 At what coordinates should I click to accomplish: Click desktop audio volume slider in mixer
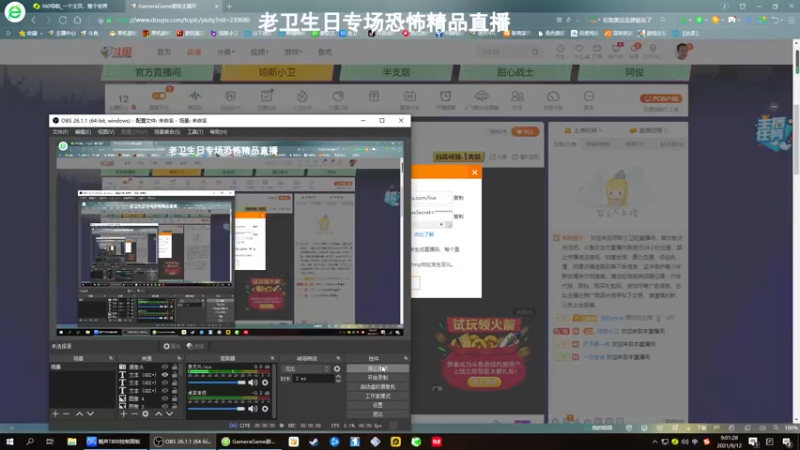(216, 408)
